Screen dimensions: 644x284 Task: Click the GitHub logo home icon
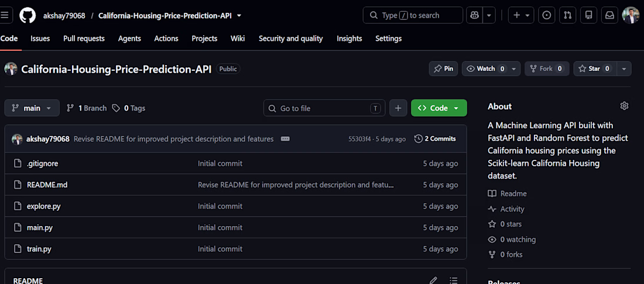coord(28,15)
